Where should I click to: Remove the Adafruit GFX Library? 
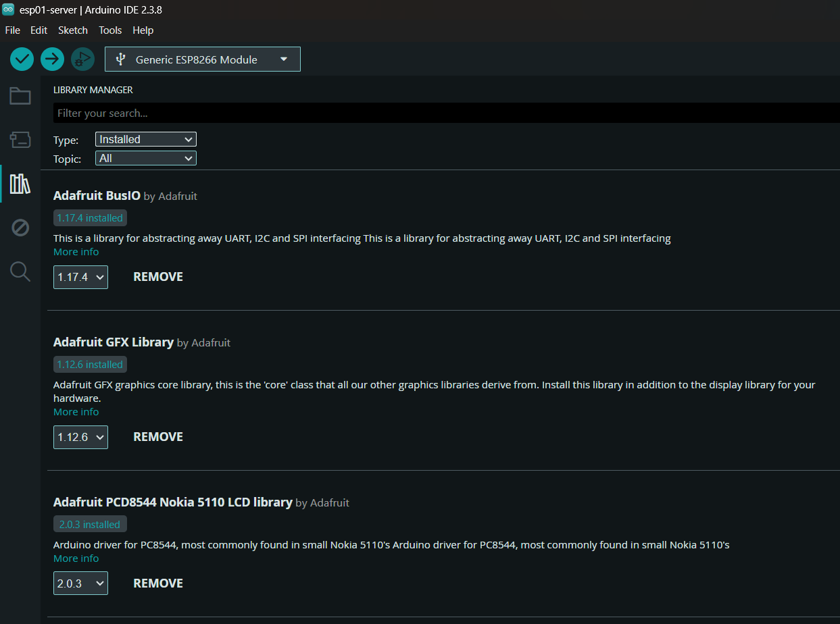coord(158,437)
